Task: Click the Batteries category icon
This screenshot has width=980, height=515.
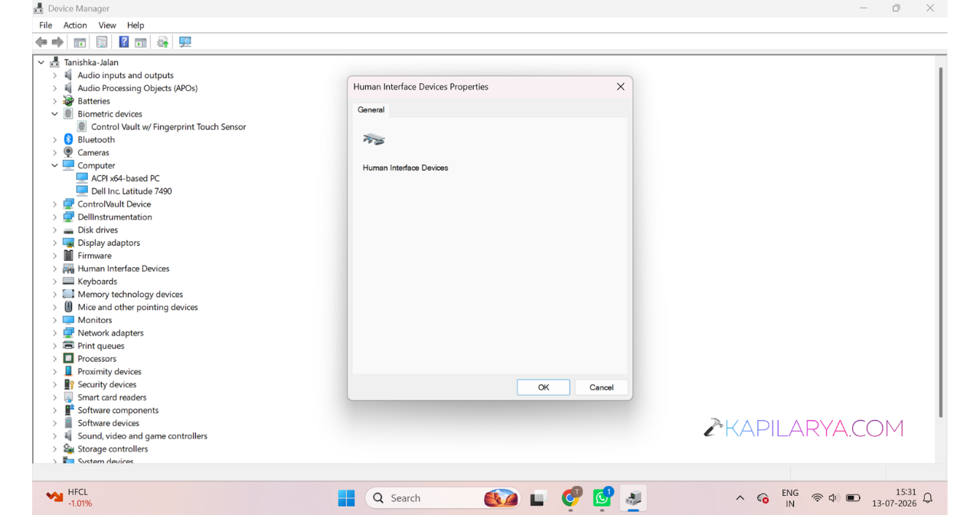Action: 68,101
